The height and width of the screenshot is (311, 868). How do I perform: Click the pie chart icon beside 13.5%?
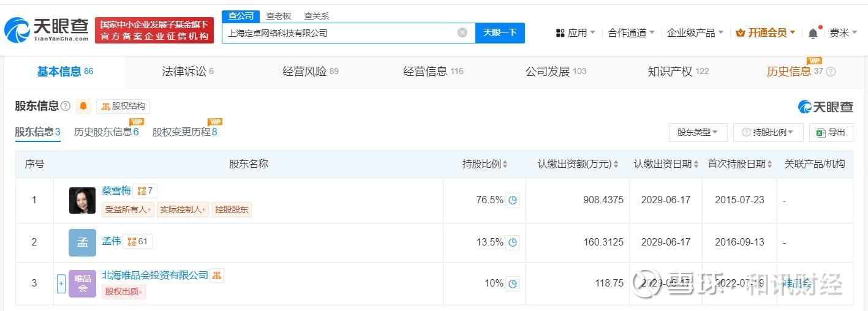[513, 242]
